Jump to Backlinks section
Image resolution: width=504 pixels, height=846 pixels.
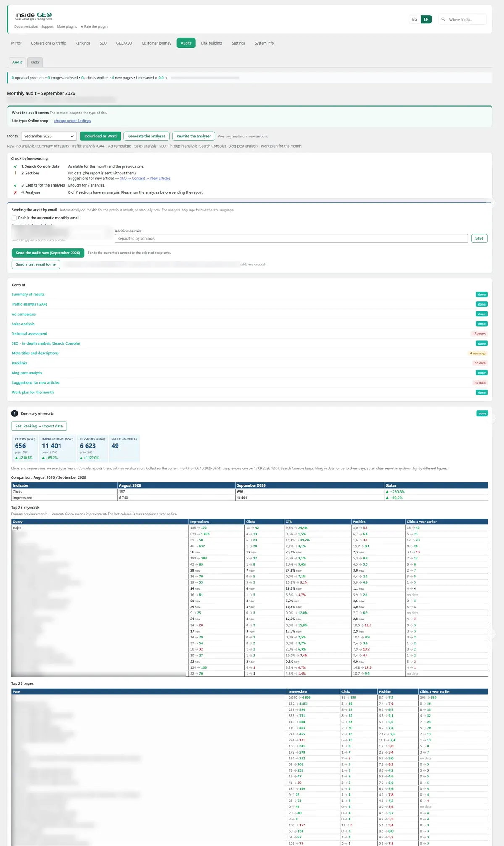point(20,363)
